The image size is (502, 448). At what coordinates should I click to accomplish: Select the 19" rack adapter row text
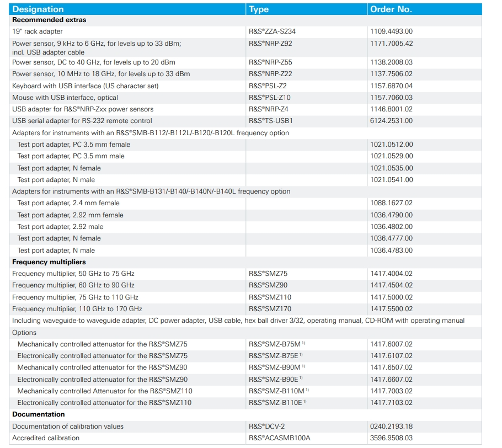point(37,31)
